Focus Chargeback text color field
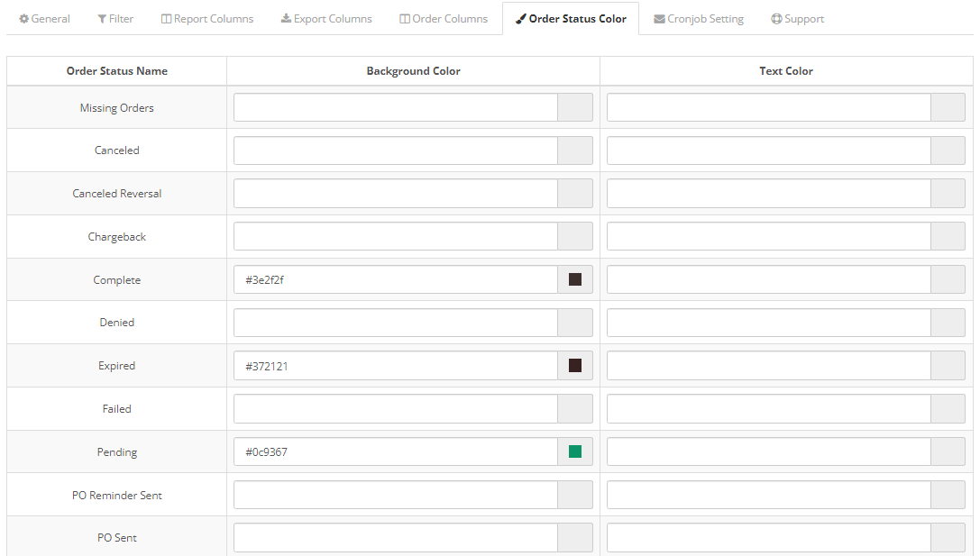This screenshot has height=556, width=980. pos(769,236)
